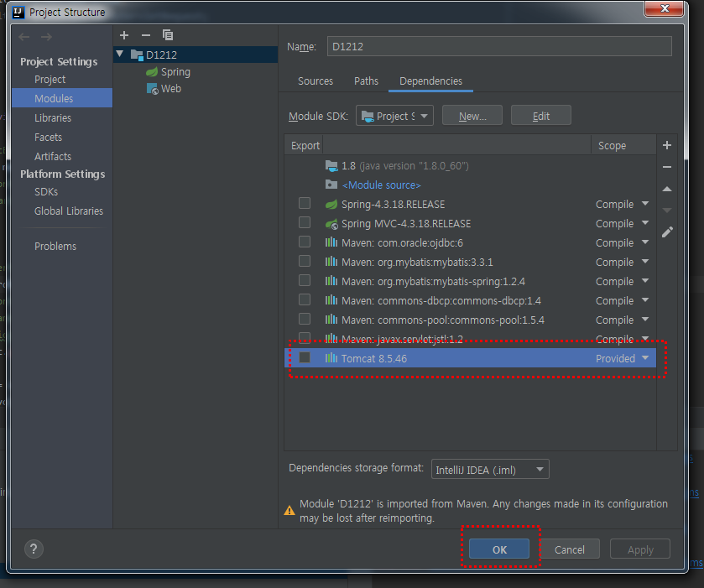Open Dependencies storage format dropdown
This screenshot has width=704, height=588.
(490, 470)
